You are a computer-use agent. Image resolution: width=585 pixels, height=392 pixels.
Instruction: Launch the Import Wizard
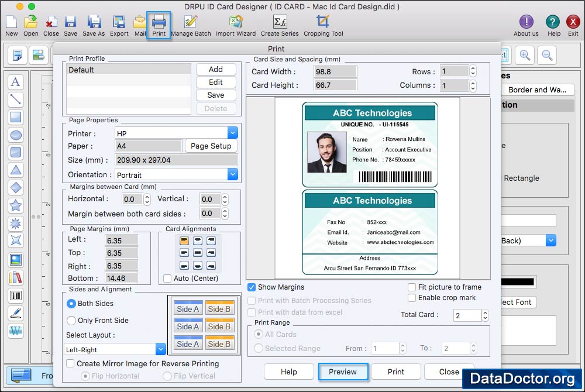tap(236, 25)
